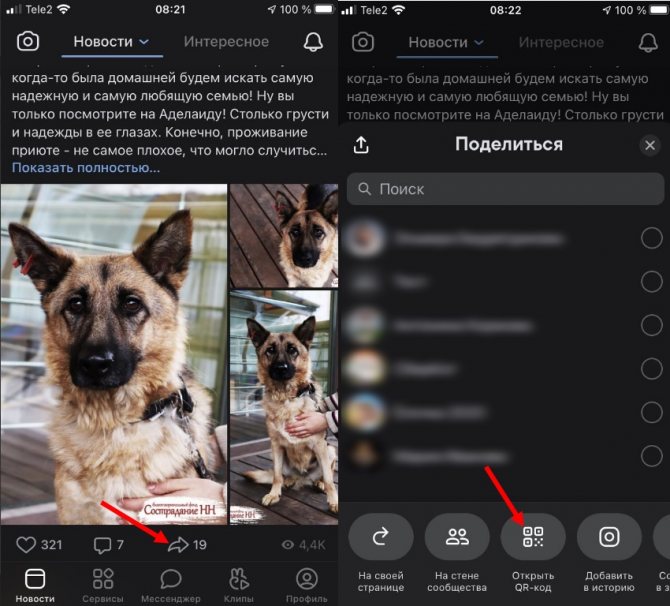Like the post with 321 likes
The width and height of the screenshot is (670, 606).
click(x=39, y=544)
